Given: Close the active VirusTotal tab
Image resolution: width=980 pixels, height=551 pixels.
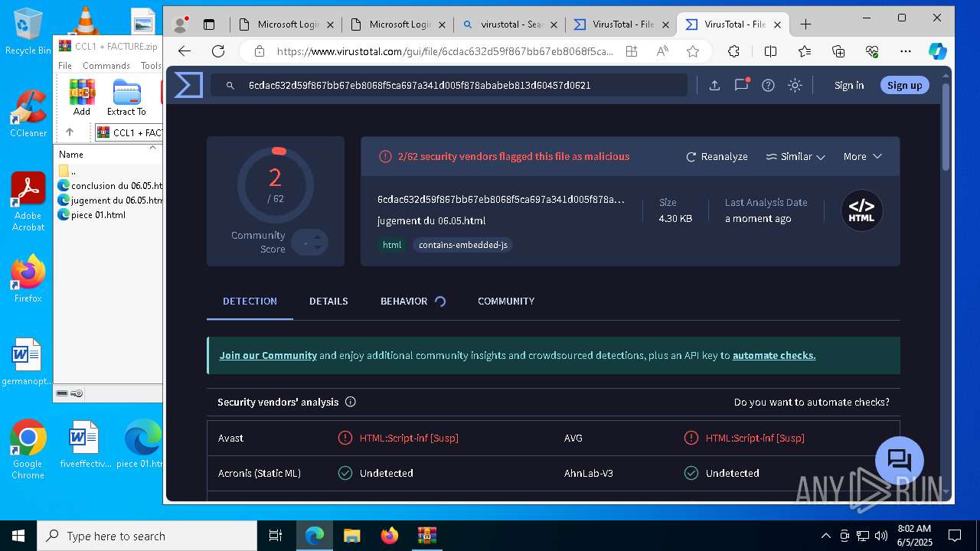Looking at the screenshot, I should 778,24.
